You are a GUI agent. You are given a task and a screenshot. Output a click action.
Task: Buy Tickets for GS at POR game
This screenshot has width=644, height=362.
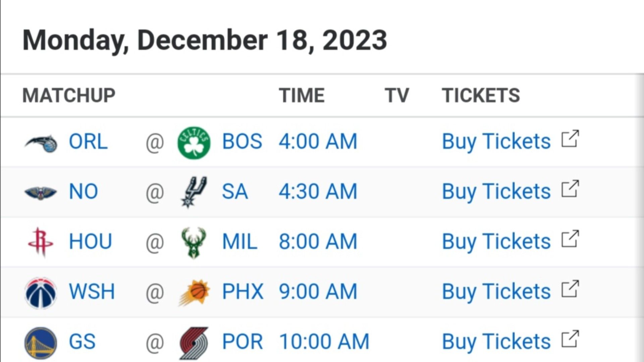pos(496,342)
